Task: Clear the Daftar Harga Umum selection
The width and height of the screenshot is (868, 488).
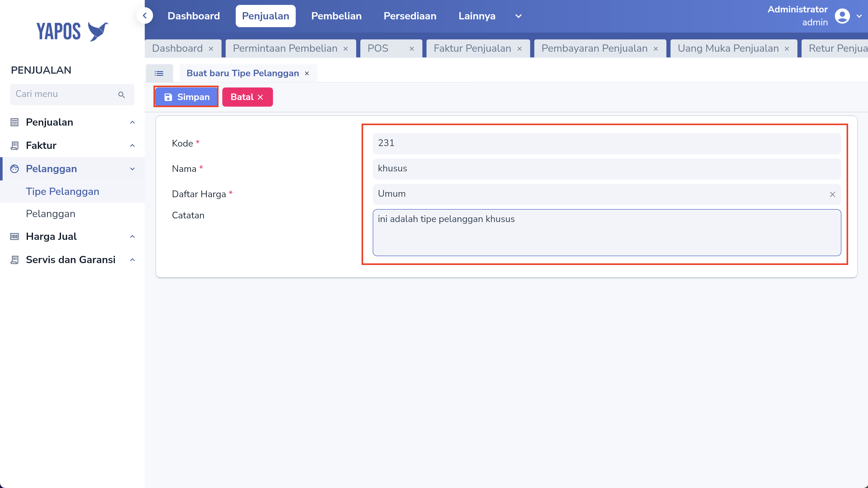Action: pyautogui.click(x=832, y=194)
